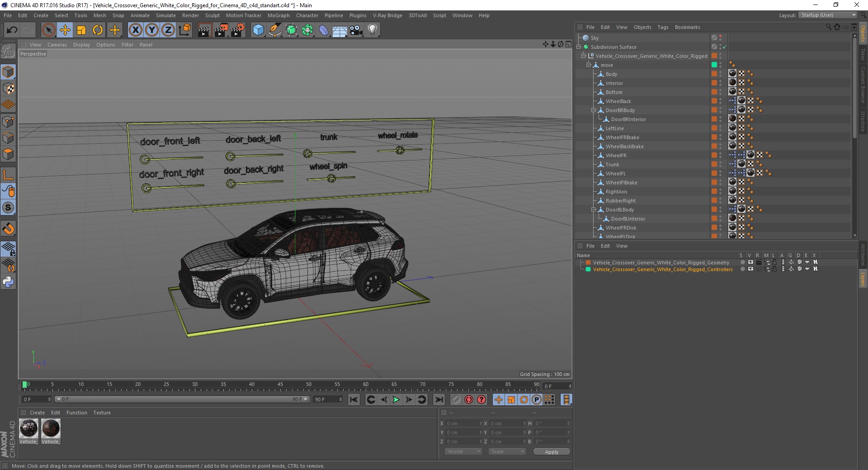Collapse the DoorBLBody children
This screenshot has width=868, height=470.
pyautogui.click(x=593, y=209)
